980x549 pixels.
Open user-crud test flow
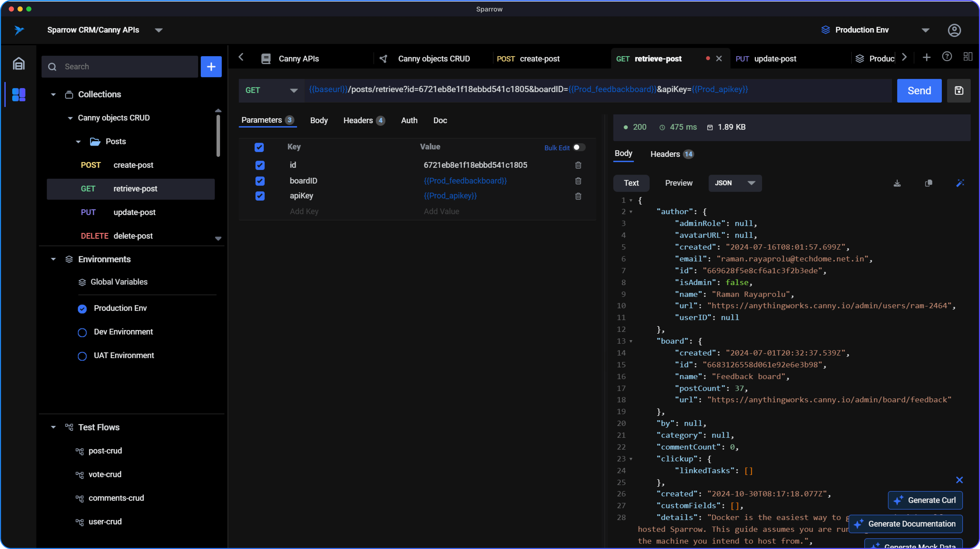pos(105,522)
